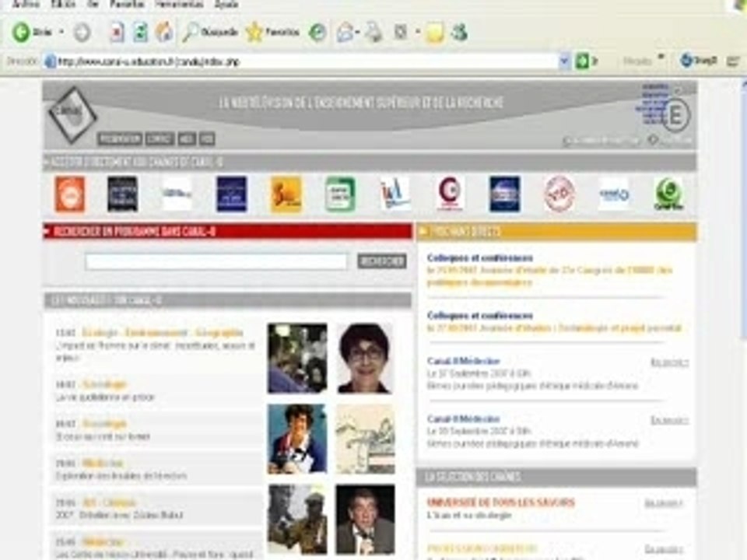
Task: Open thumbnail of woman with glasses
Action: (365, 358)
